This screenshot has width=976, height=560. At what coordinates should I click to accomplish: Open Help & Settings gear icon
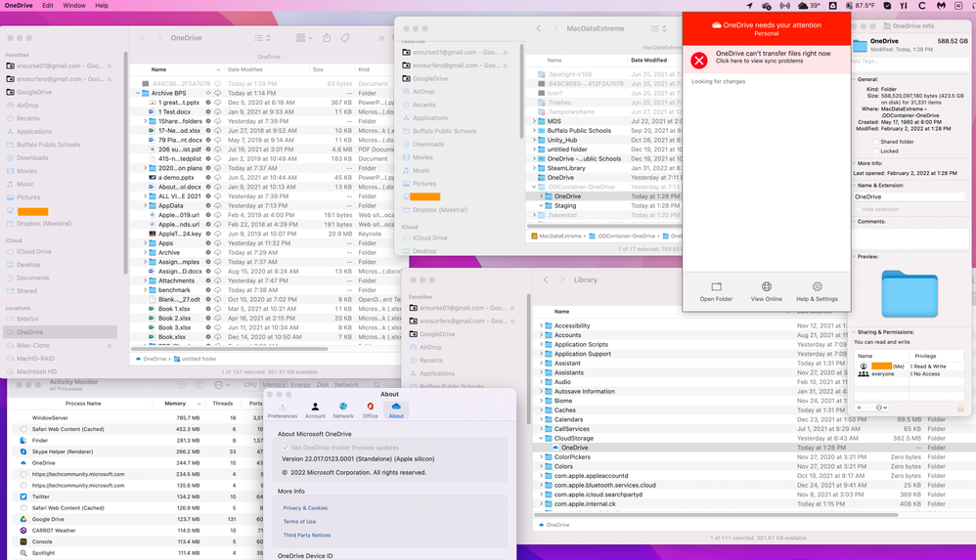tap(817, 287)
